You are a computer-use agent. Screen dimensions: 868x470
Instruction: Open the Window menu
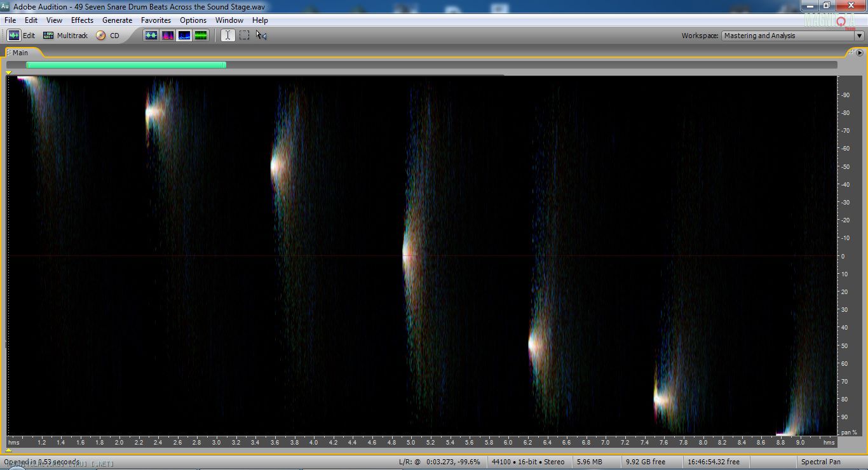(x=229, y=20)
